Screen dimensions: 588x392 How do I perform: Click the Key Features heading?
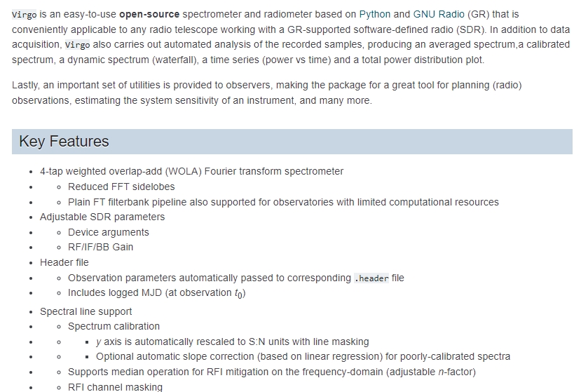[x=64, y=141]
